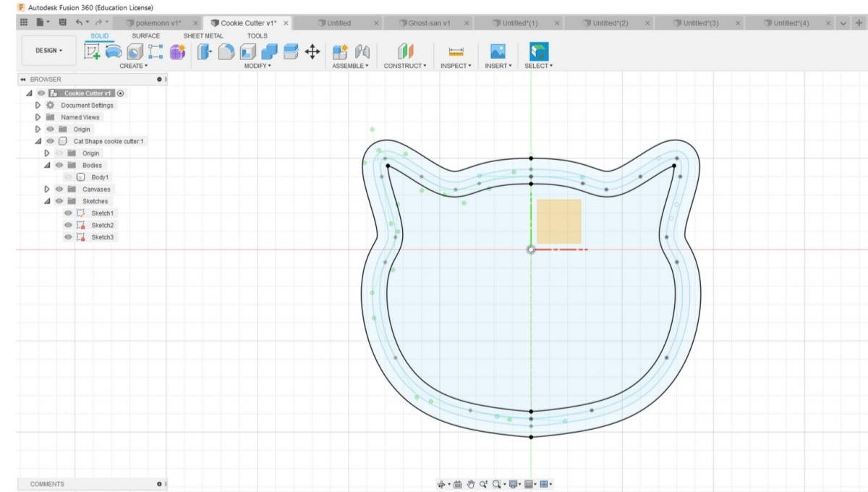Click the Look At icon
Screen dimensions: 868x492
457,484
